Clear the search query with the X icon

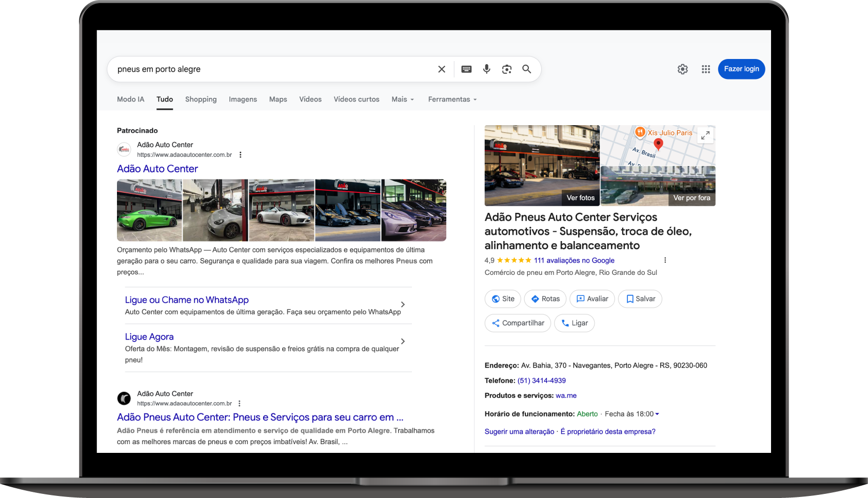tap(442, 69)
